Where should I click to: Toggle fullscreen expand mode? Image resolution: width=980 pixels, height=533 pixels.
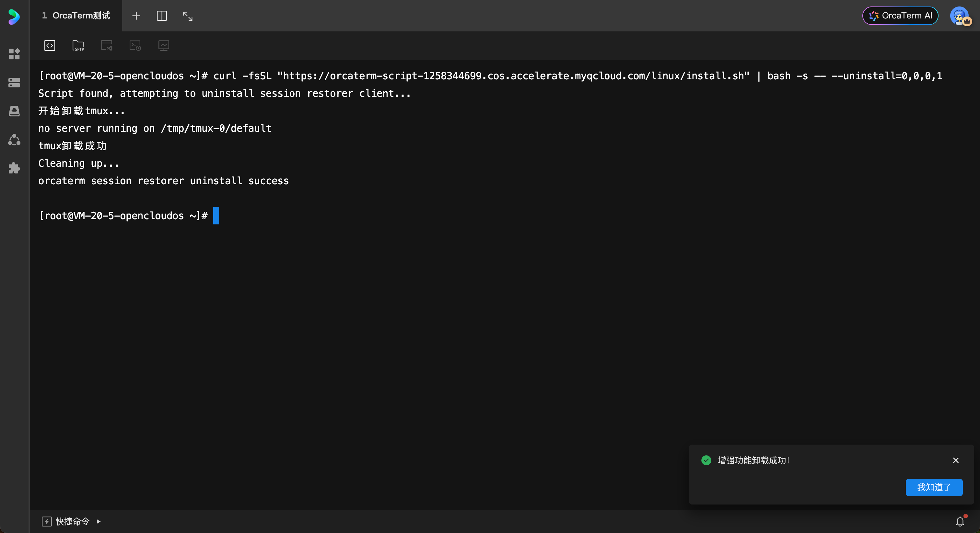coord(188,16)
